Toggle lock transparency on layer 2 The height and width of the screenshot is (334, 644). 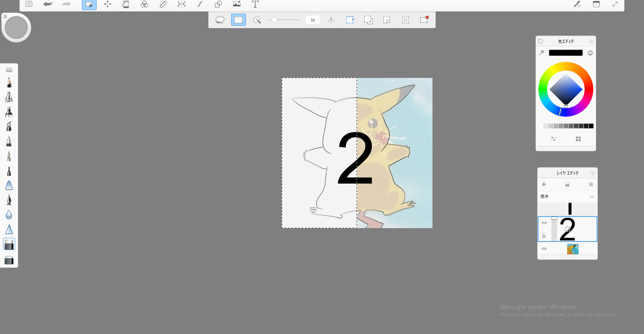pos(544,236)
